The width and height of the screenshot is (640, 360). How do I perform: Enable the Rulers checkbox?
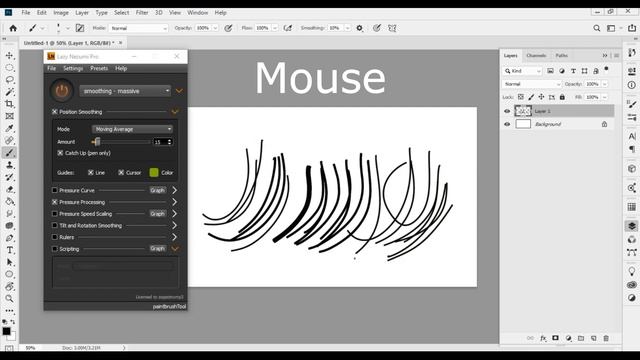coord(55,237)
